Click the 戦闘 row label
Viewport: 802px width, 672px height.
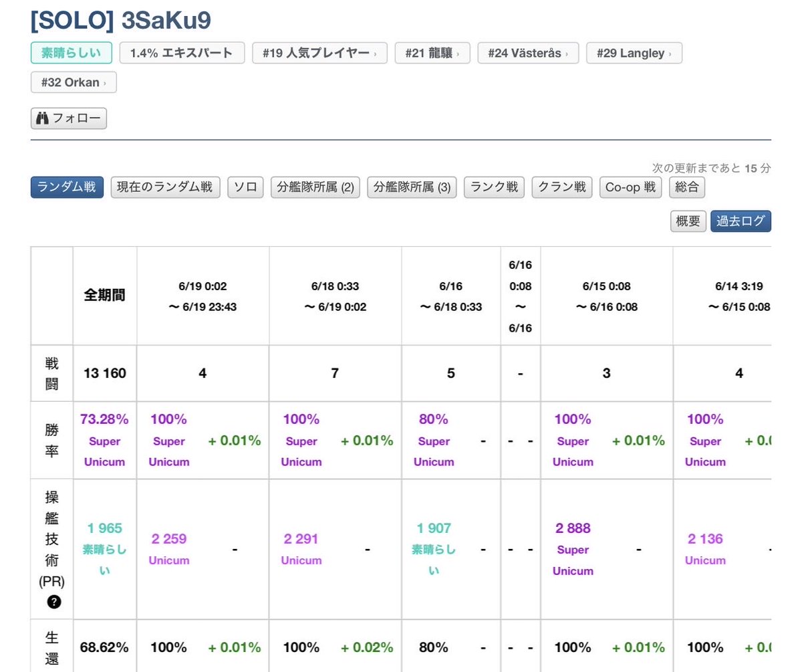(52, 373)
